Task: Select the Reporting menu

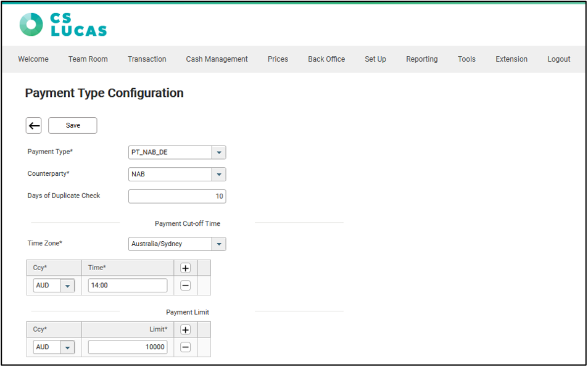Action: 421,59
